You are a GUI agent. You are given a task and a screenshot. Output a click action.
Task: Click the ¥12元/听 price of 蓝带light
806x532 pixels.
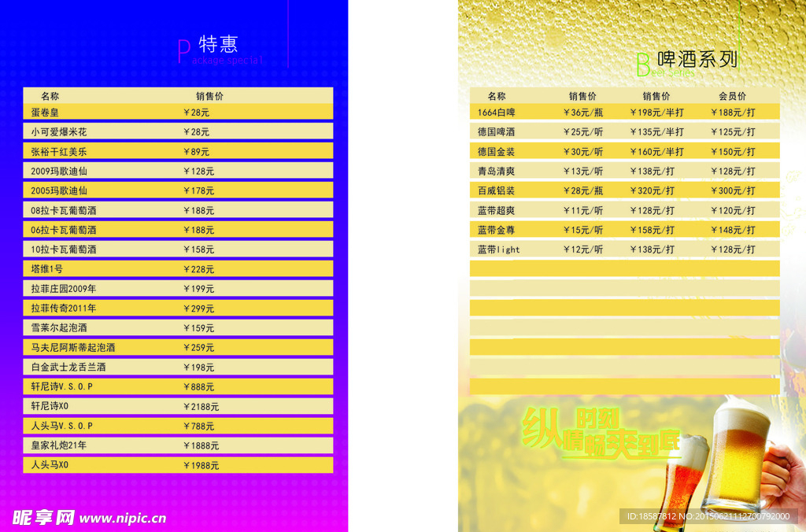coord(583,249)
